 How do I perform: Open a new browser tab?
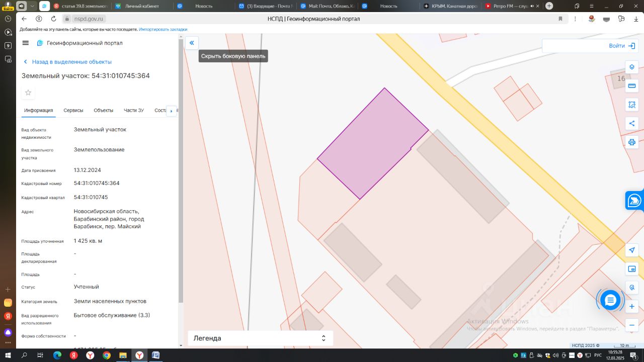pos(549,6)
